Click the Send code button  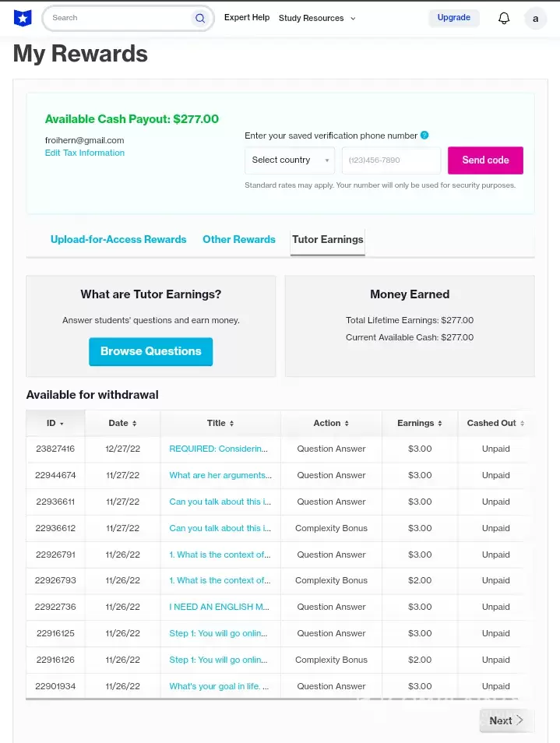point(485,160)
